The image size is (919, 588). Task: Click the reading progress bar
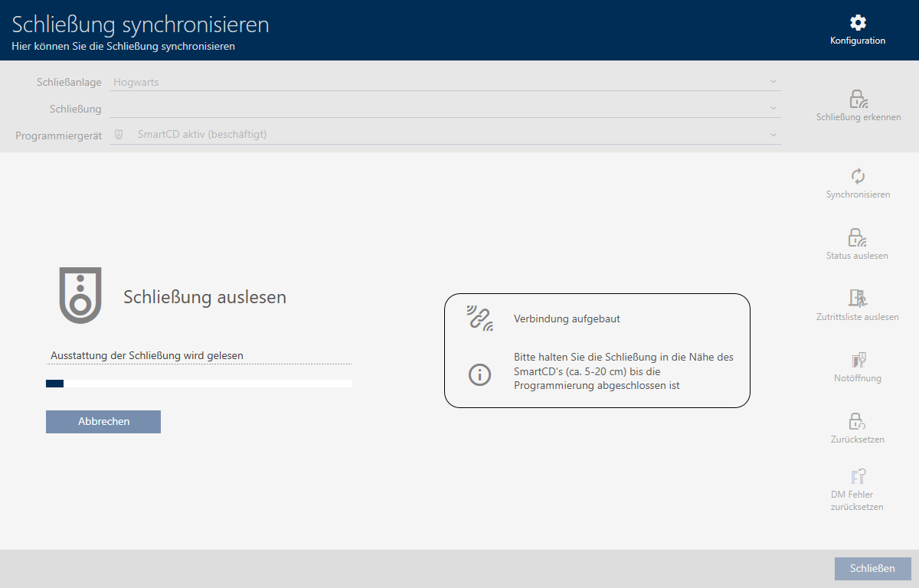(199, 384)
